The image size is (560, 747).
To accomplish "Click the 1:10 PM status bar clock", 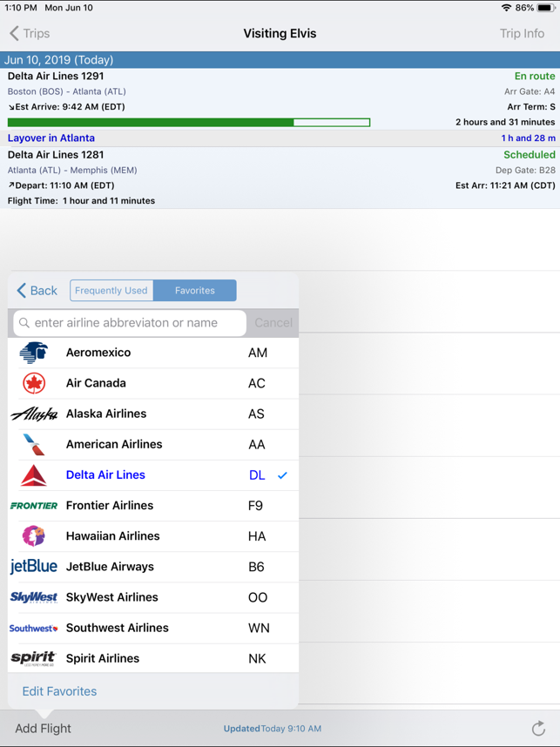I will (21, 8).
